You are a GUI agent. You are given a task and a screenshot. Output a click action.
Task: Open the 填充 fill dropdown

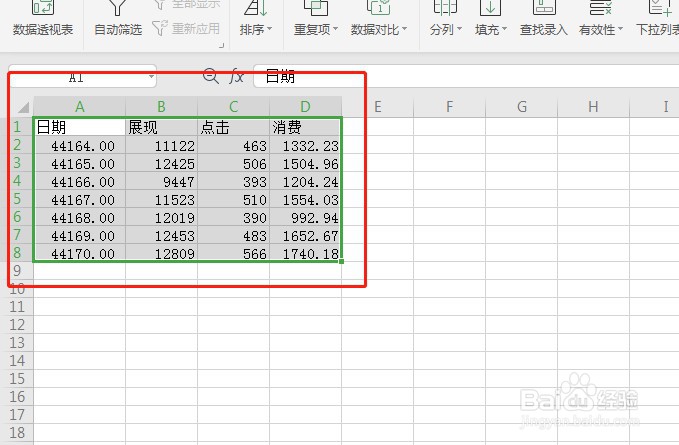click(x=491, y=19)
